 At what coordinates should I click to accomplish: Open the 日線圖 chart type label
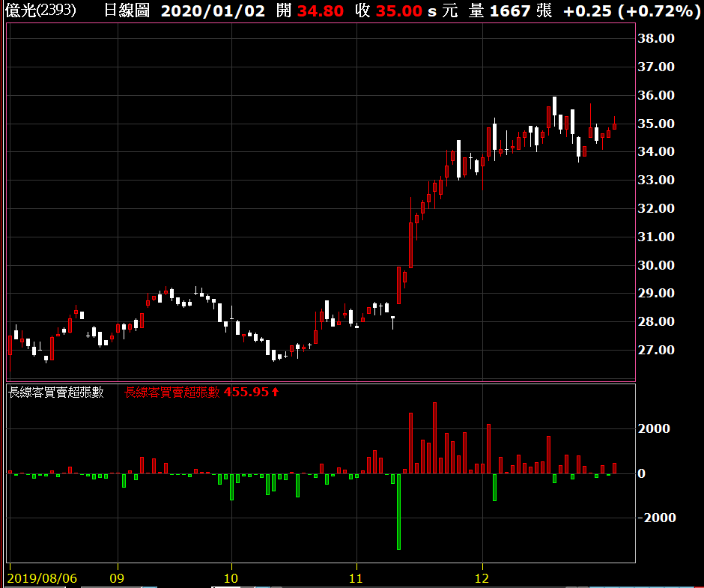coord(127,10)
